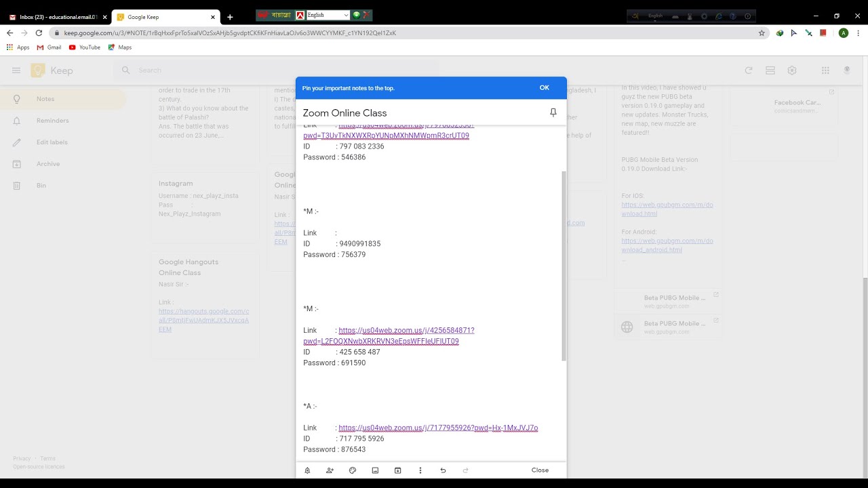Screen dimensions: 868x488
Task: Open Bin in the Keep sidebar
Action: (x=62, y=186)
